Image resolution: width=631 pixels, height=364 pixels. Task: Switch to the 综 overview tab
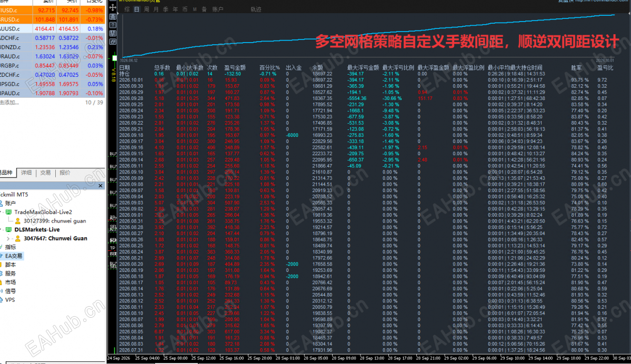pyautogui.click(x=127, y=9)
